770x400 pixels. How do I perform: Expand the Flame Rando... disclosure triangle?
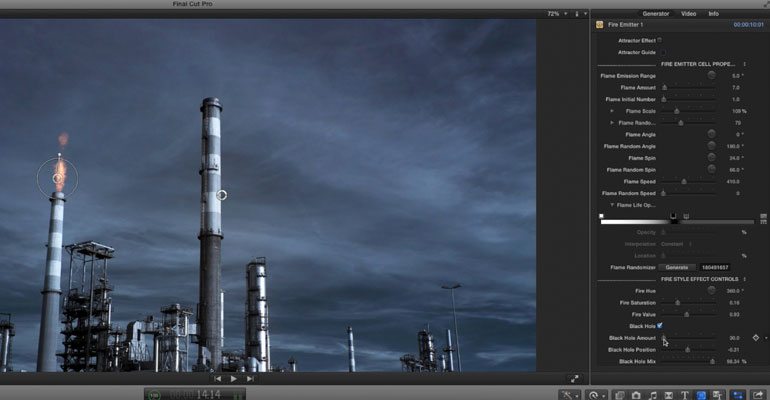(612, 123)
